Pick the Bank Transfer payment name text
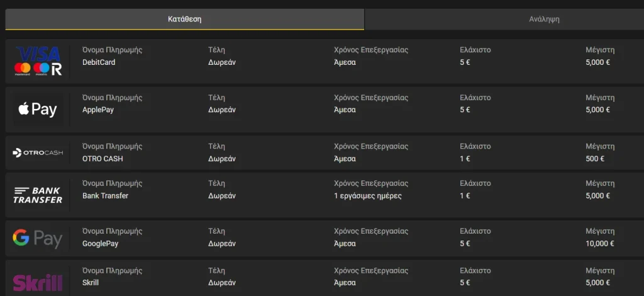Image resolution: width=644 pixels, height=296 pixels. coord(105,196)
